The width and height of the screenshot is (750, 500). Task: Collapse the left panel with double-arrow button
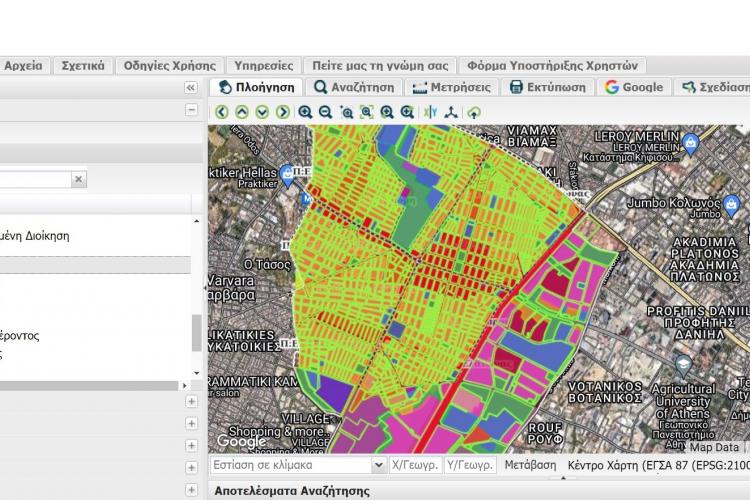click(191, 88)
